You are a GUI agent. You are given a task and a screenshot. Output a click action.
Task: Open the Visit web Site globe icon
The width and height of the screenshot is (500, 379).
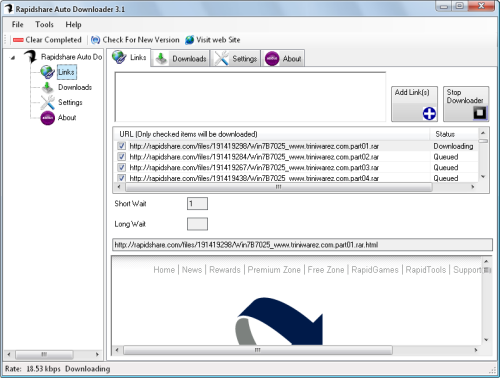click(x=190, y=40)
